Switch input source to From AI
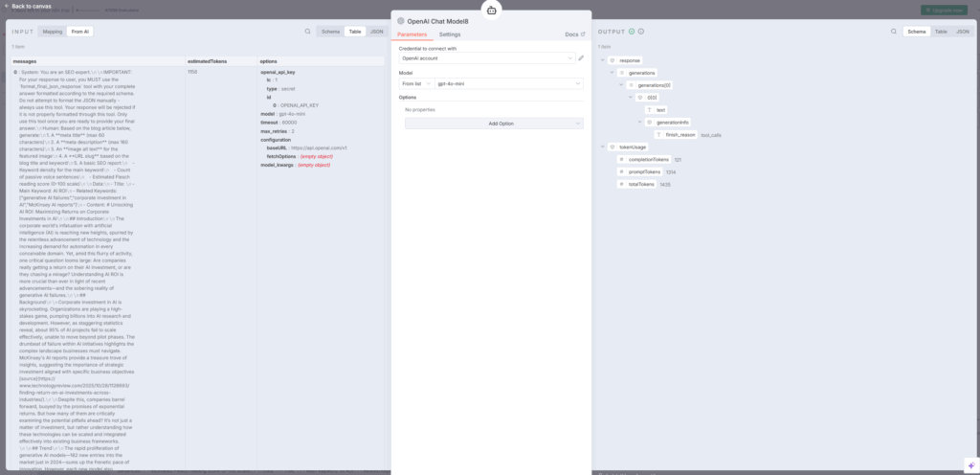The height and width of the screenshot is (475, 980). click(x=80, y=32)
